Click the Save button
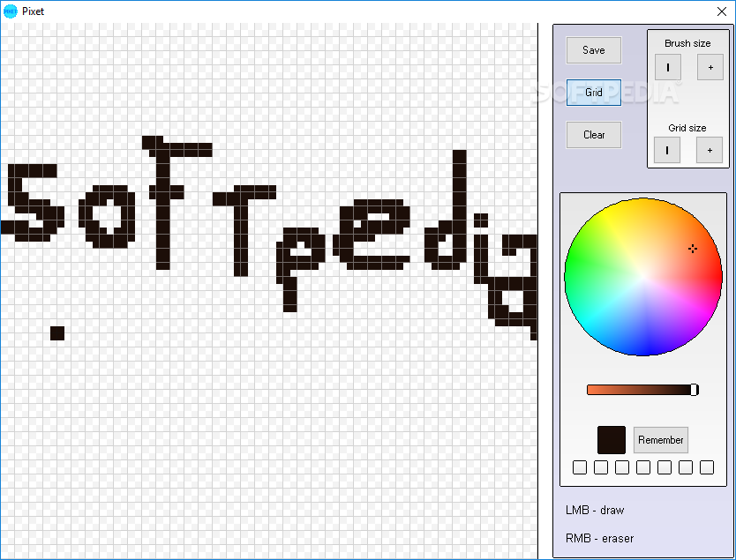Viewport: 736px width, 560px height. coord(594,50)
